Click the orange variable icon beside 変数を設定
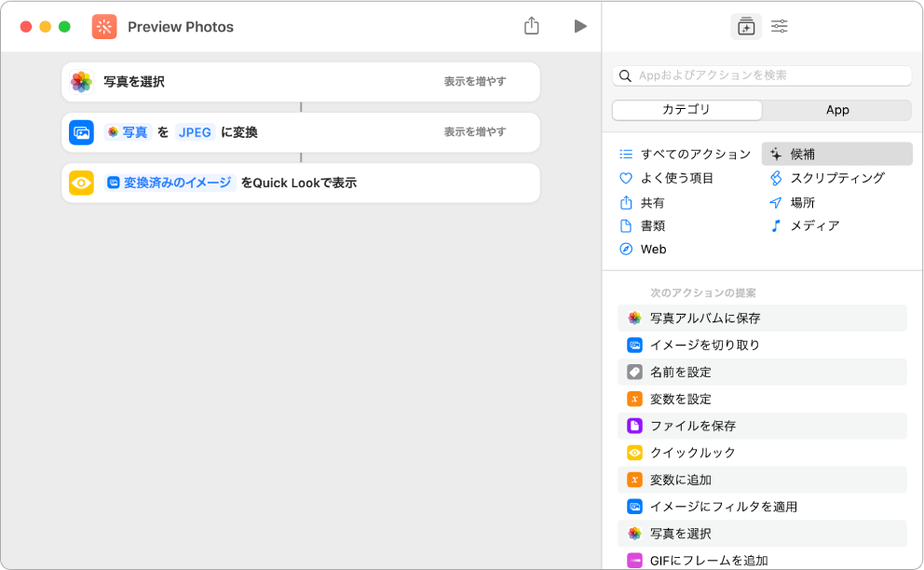This screenshot has height=570, width=924. click(634, 399)
